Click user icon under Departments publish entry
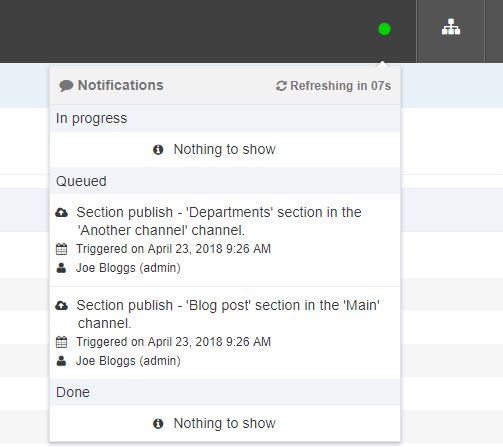This screenshot has width=503, height=447. 61,268
